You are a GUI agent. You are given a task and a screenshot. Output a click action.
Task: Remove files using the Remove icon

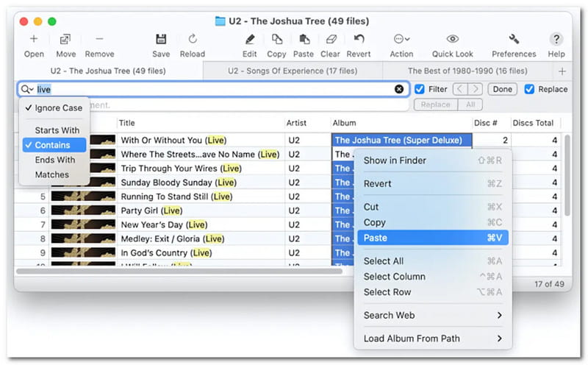coord(99,39)
